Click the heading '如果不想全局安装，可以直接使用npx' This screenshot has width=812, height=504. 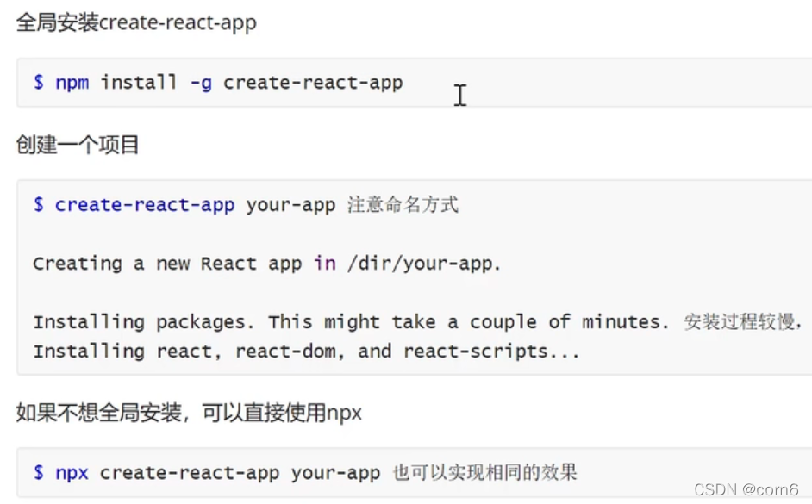coord(189,413)
